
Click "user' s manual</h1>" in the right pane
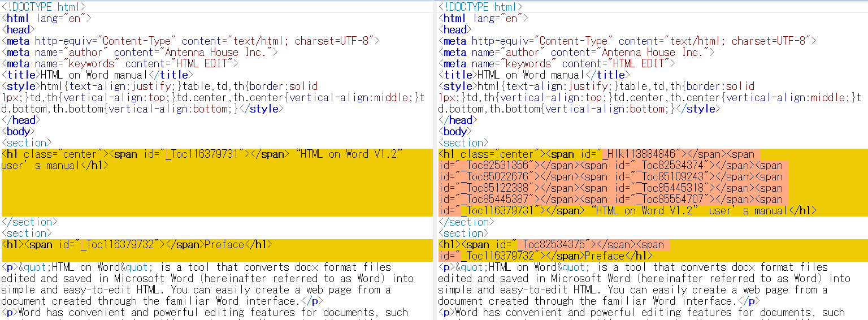point(763,210)
